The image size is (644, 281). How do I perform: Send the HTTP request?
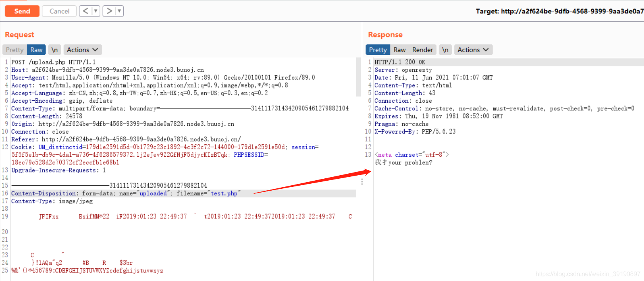pos(22,11)
